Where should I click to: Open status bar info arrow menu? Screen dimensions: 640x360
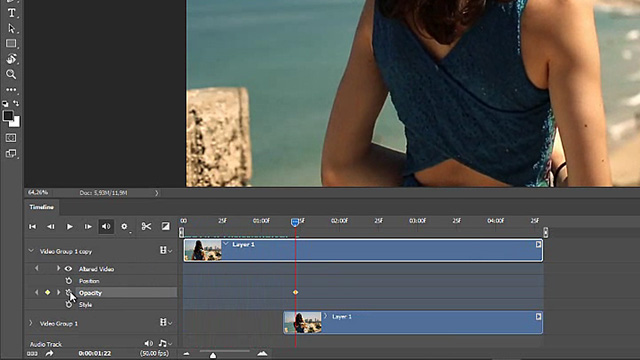pyautogui.click(x=156, y=193)
